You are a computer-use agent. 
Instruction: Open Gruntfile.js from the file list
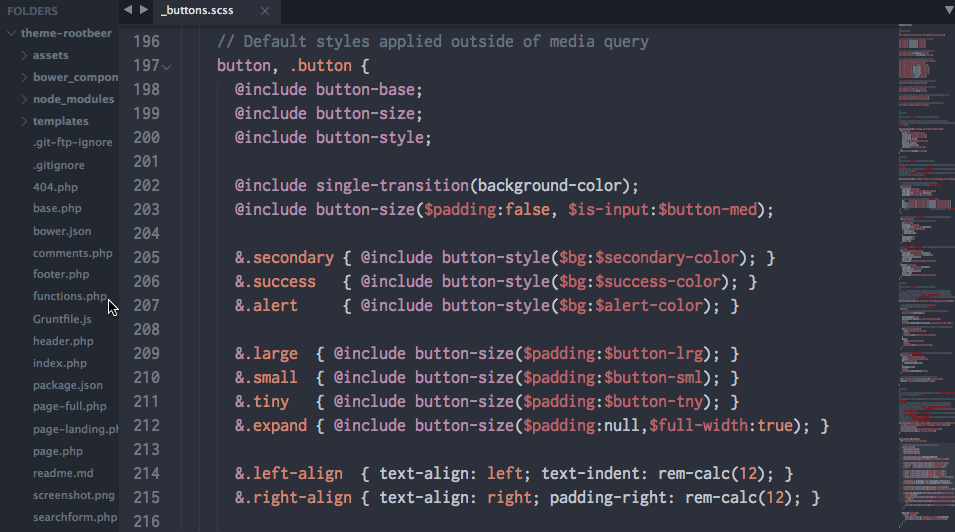click(62, 319)
